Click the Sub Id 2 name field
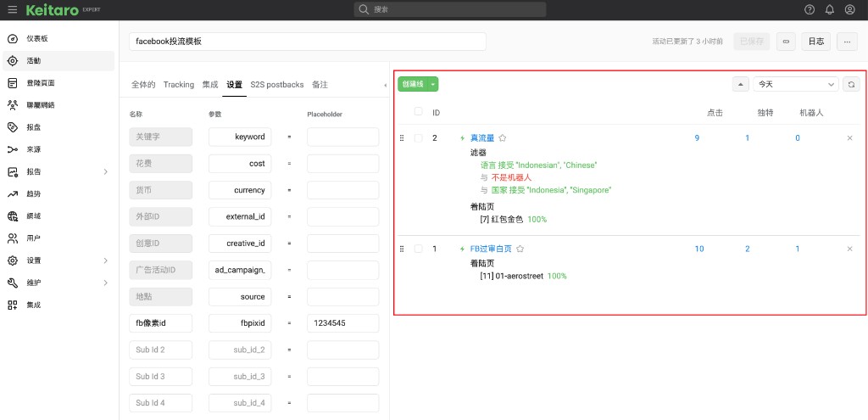 click(x=160, y=350)
